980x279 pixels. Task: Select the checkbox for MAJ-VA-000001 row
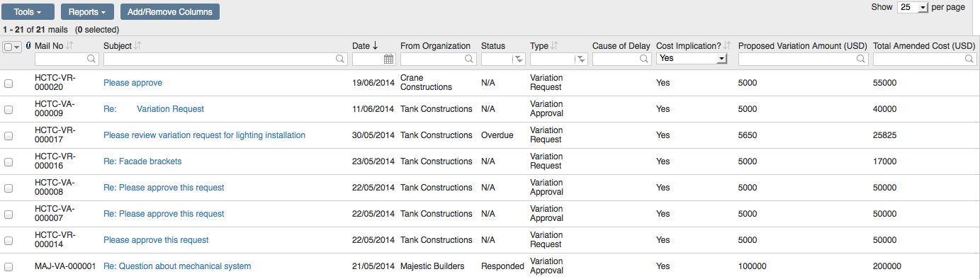coord(9,267)
